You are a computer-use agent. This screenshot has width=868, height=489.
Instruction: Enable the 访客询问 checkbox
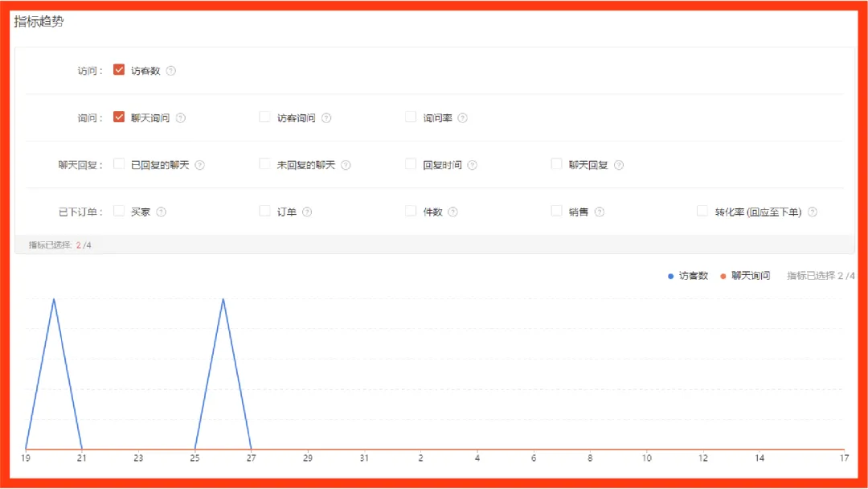(264, 117)
